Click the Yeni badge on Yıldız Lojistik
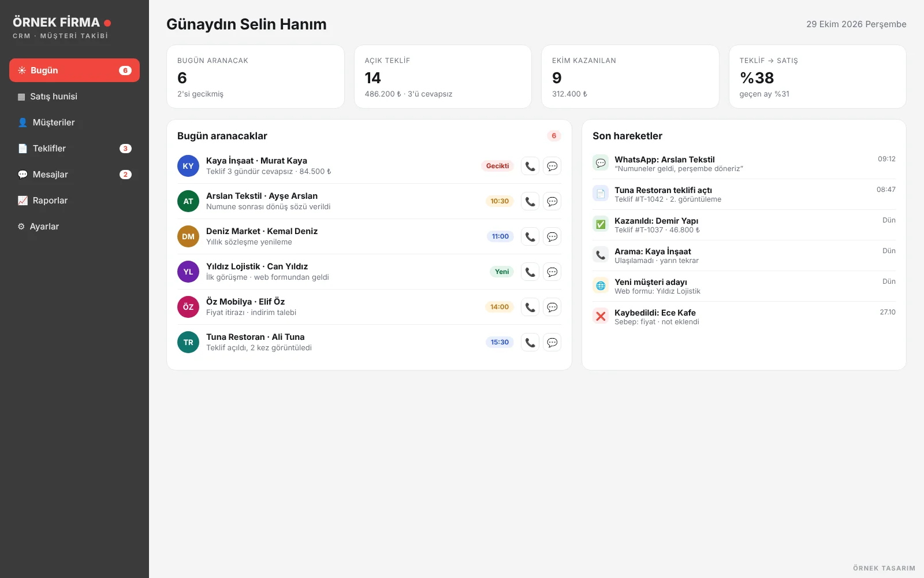Screen dimensions: 924x578 pos(502,272)
